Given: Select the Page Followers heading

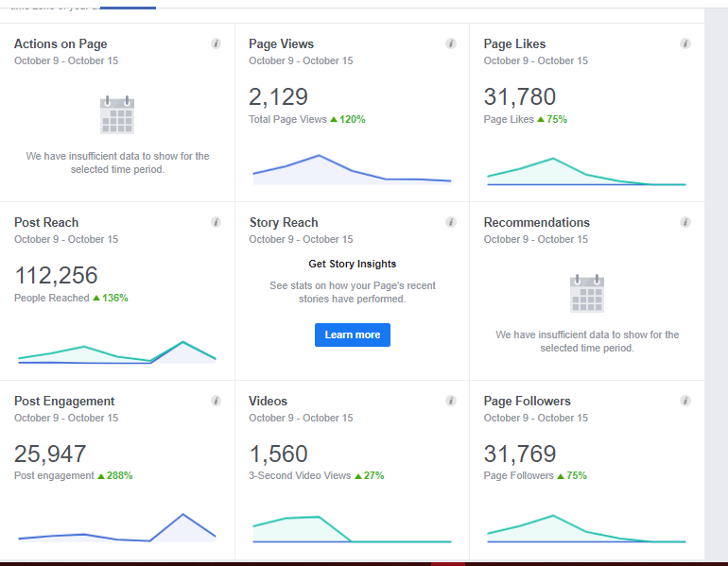Looking at the screenshot, I should coord(528,402).
